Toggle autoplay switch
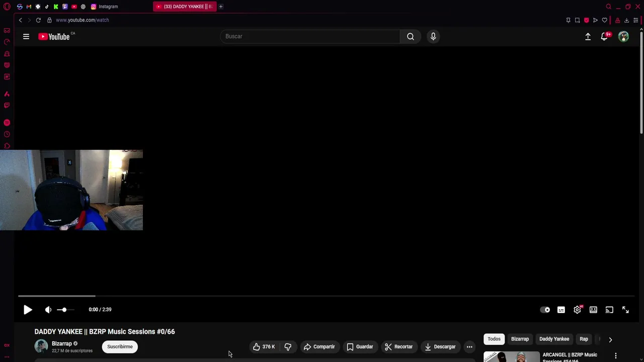This screenshot has width=644, height=362. (x=545, y=310)
